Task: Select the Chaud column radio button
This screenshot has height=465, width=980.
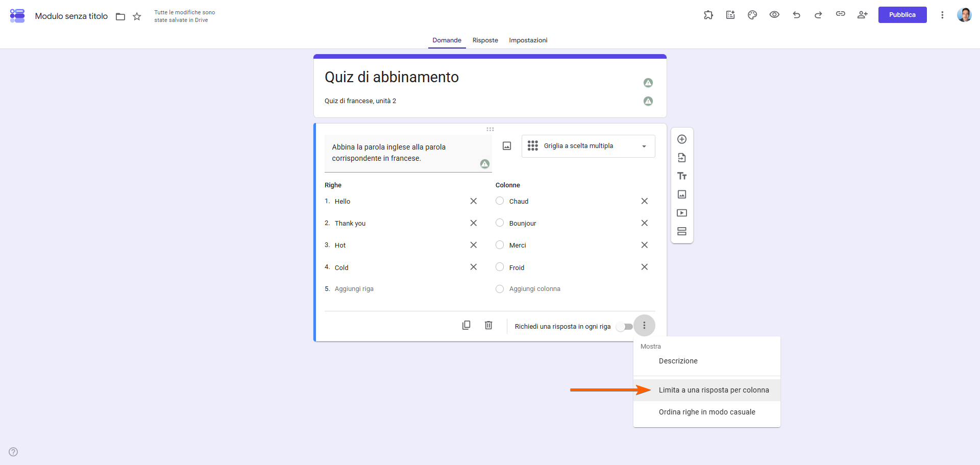Action: [500, 201]
